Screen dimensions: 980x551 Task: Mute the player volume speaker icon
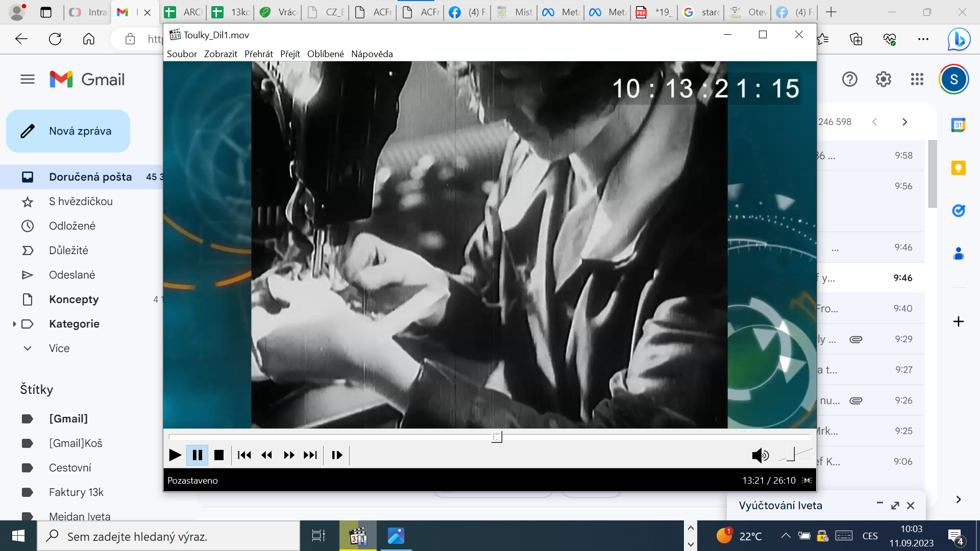(x=760, y=455)
